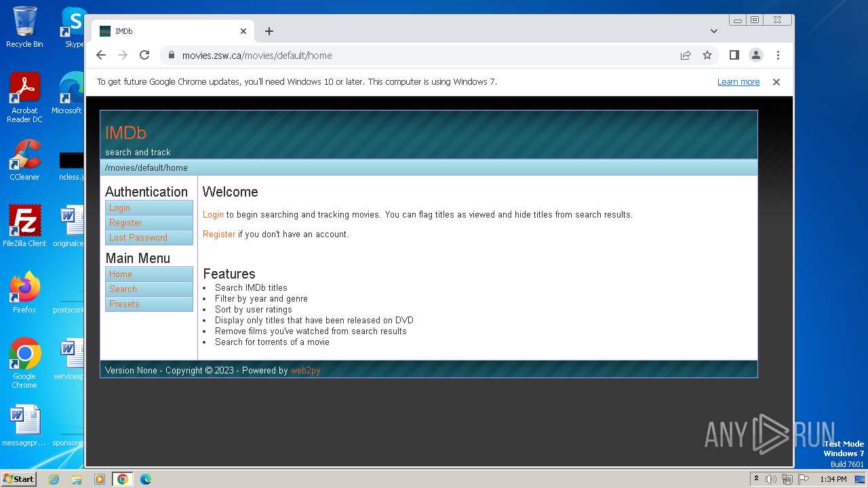Open Microsoft Edge from the taskbar
868x488 pixels.
pos(145,479)
